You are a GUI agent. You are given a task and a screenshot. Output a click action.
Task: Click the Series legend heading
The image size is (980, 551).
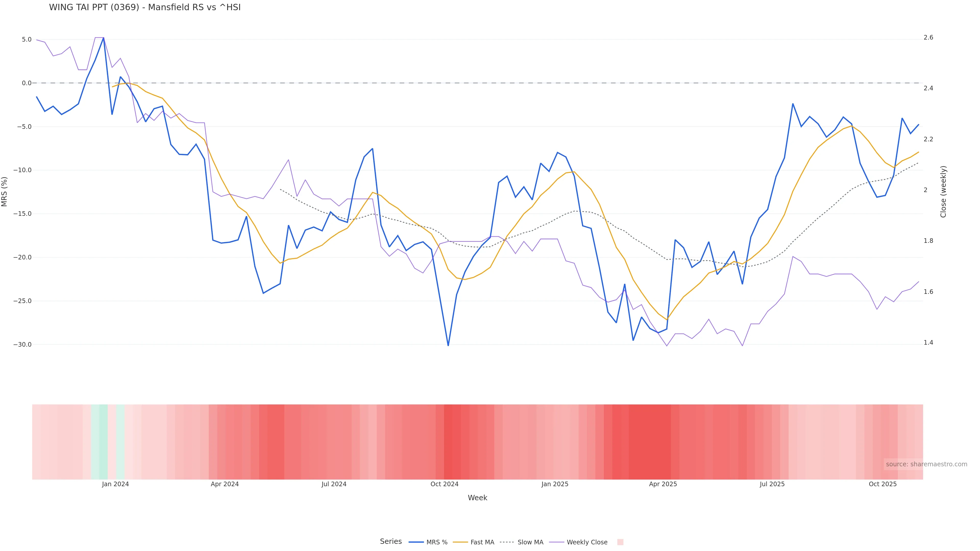pos(391,542)
